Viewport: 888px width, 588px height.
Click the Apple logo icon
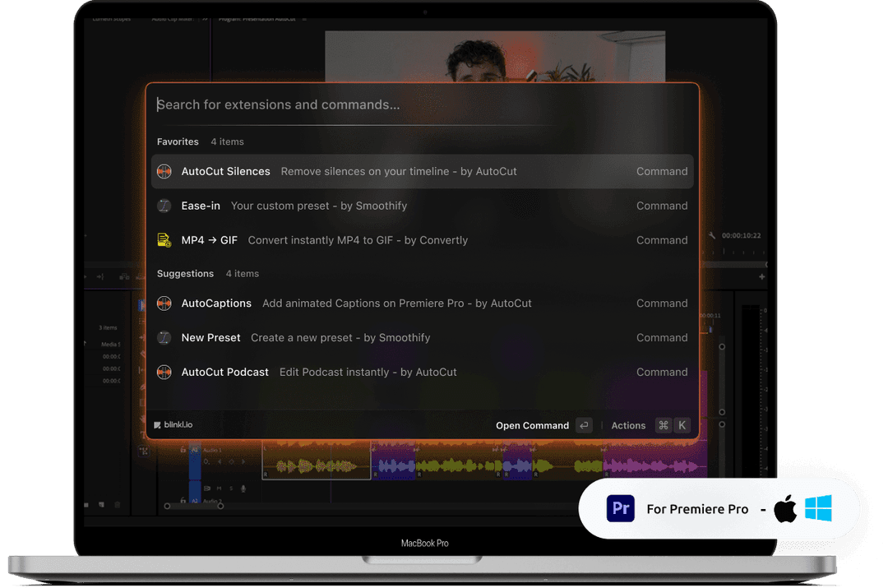click(x=785, y=509)
